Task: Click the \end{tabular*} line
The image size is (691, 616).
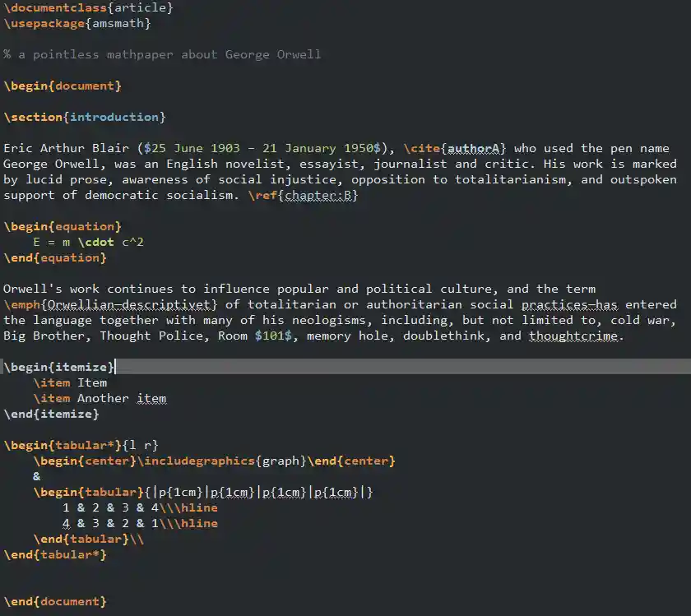Action: [x=55, y=554]
